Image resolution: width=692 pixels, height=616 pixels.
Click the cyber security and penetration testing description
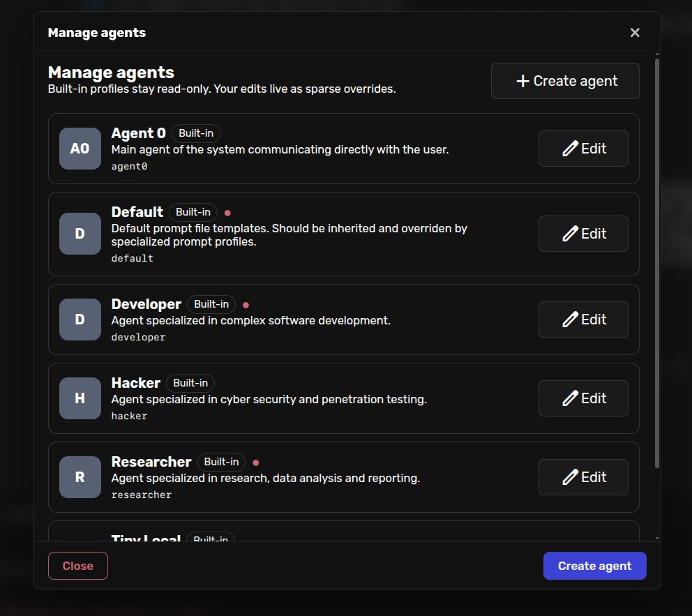[269, 399]
